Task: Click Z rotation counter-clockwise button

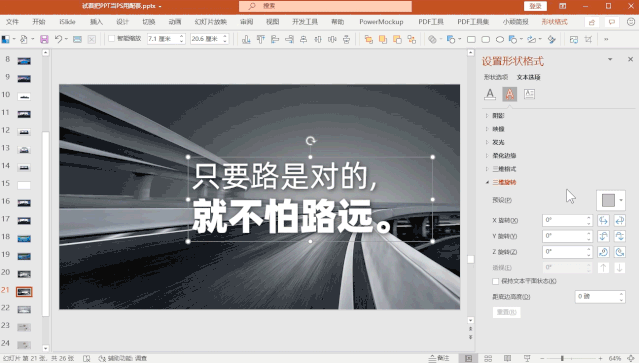Action: [x=619, y=252]
